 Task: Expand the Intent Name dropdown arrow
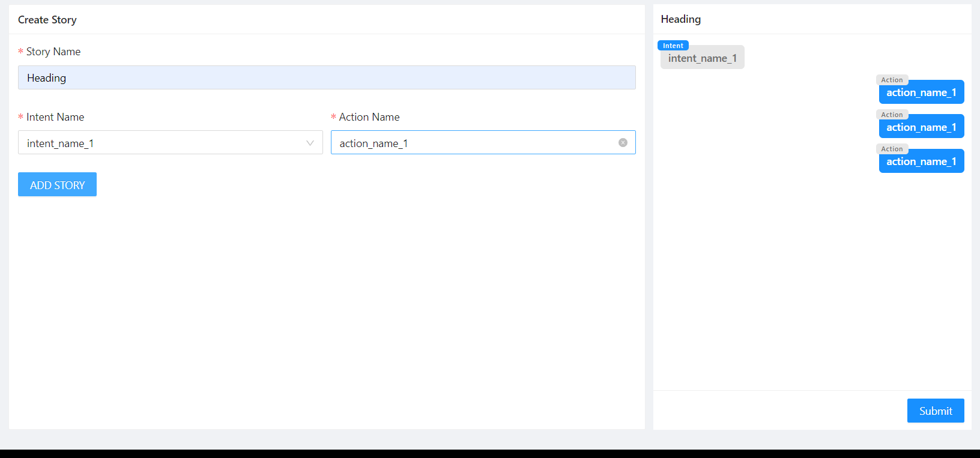(310, 143)
